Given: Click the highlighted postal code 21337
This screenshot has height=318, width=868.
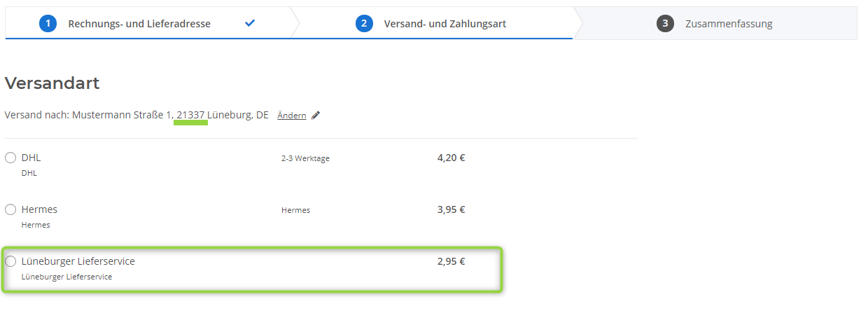Looking at the screenshot, I should coord(191,115).
